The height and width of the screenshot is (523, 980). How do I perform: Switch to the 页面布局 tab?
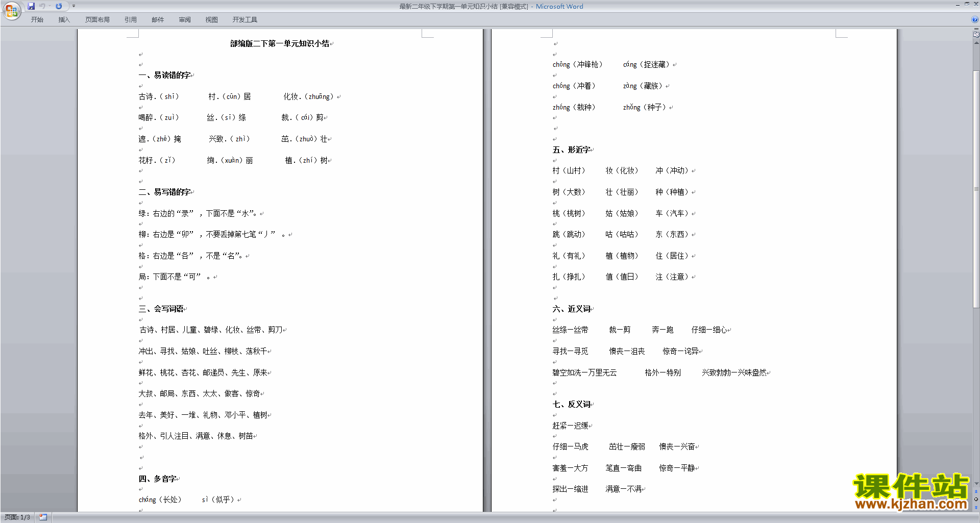[97, 20]
